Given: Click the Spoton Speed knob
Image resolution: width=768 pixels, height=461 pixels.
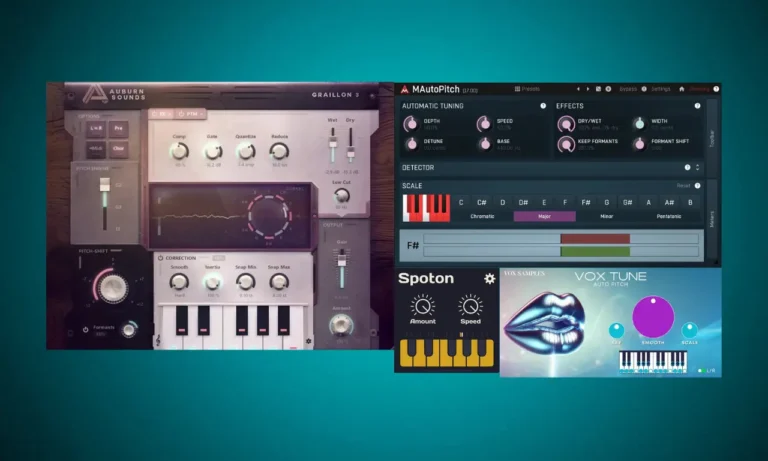Looking at the screenshot, I should tap(470, 306).
